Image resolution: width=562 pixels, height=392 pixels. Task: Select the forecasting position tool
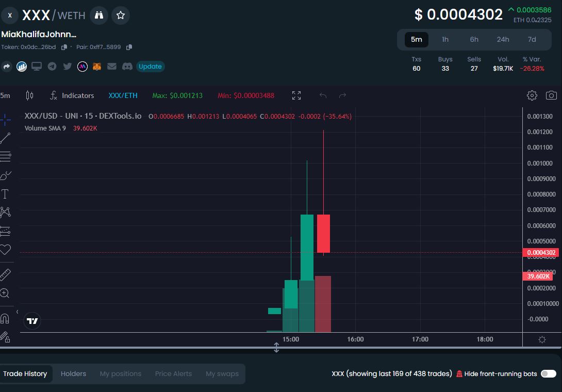[5, 231]
